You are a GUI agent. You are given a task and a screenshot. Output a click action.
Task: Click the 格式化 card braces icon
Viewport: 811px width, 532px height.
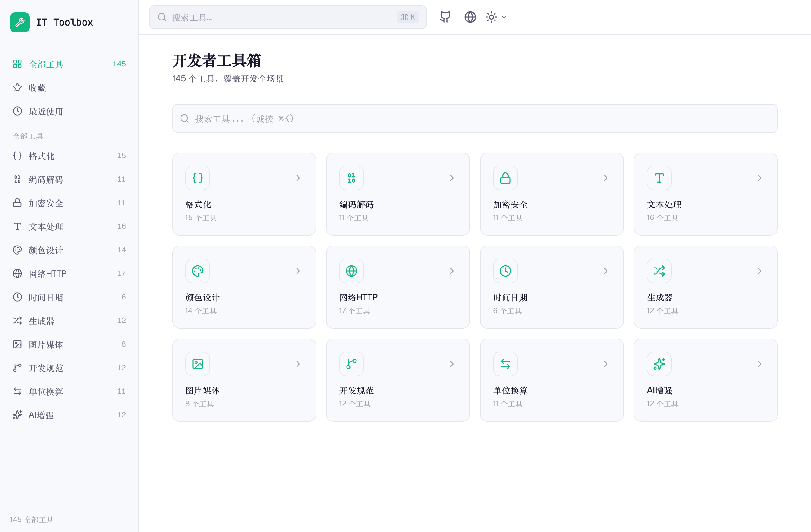tap(198, 178)
